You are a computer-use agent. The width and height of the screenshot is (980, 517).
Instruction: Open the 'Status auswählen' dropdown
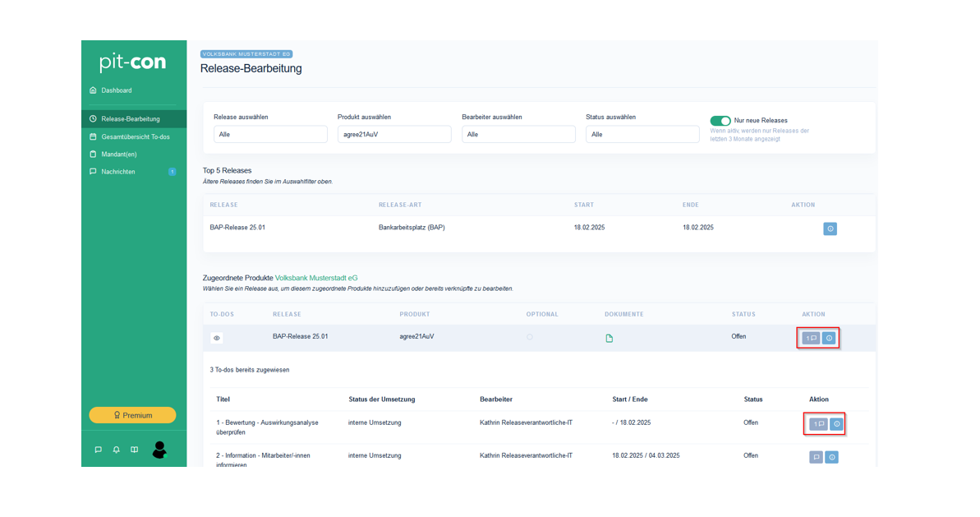[x=642, y=134]
